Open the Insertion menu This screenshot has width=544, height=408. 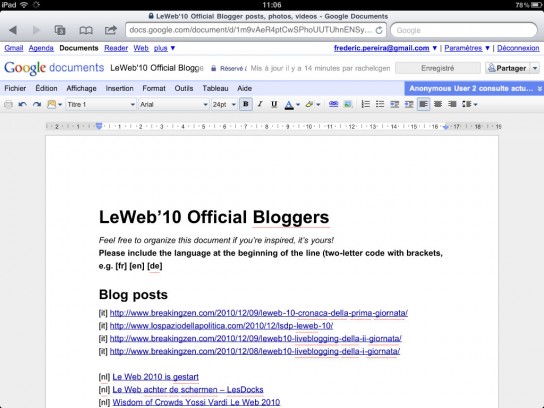(x=119, y=88)
